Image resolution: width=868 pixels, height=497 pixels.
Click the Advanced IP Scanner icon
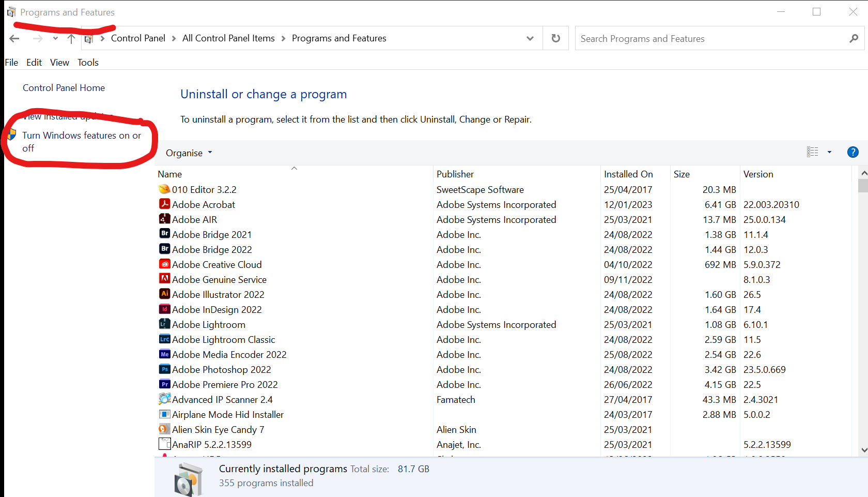click(164, 399)
